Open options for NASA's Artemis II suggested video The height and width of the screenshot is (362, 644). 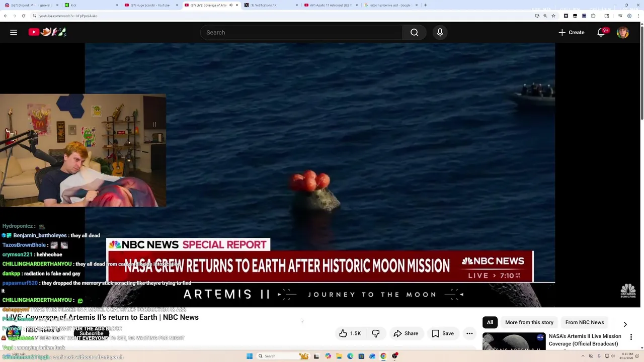[631, 337]
